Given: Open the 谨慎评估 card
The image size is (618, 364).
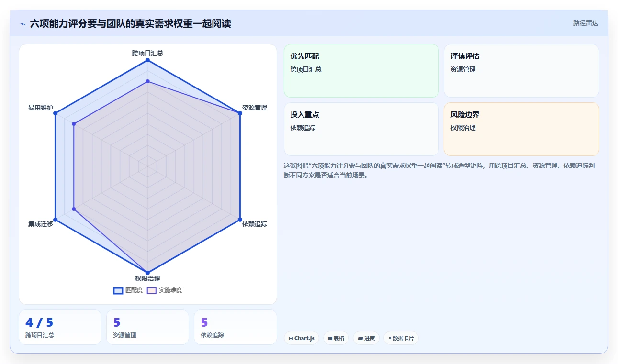Looking at the screenshot, I should (x=521, y=71).
